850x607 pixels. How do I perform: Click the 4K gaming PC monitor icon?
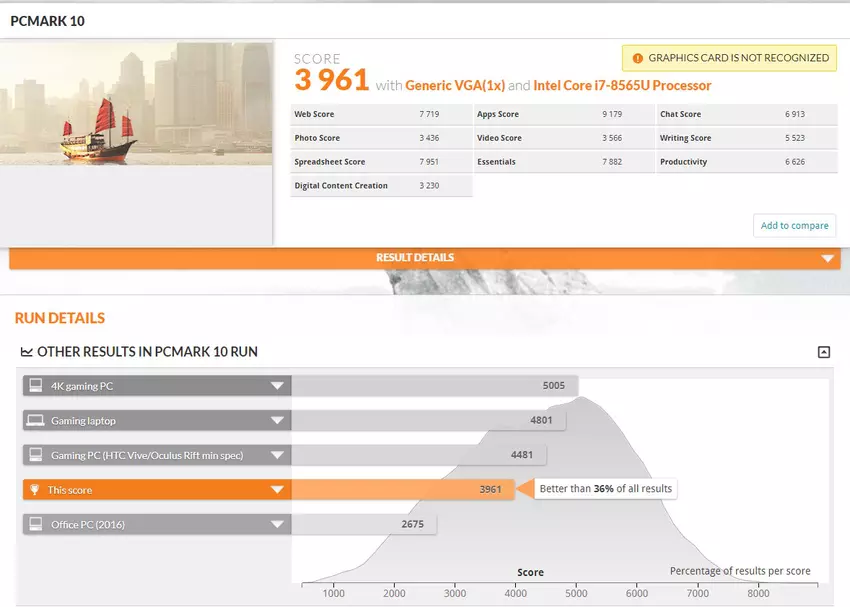pos(35,386)
